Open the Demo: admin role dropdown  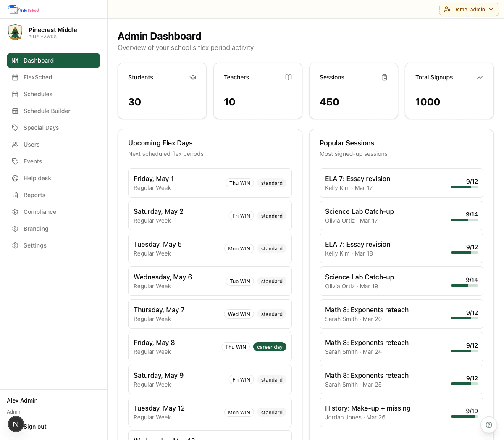[469, 9]
